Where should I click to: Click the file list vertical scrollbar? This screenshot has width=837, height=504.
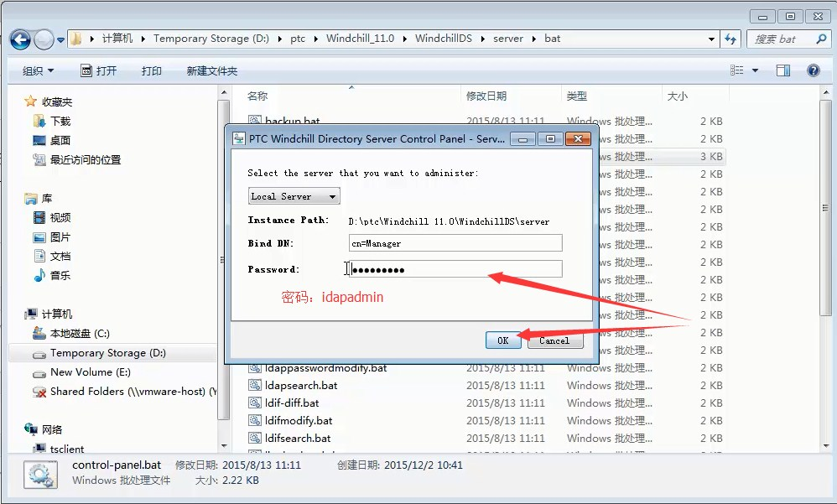tap(826, 207)
